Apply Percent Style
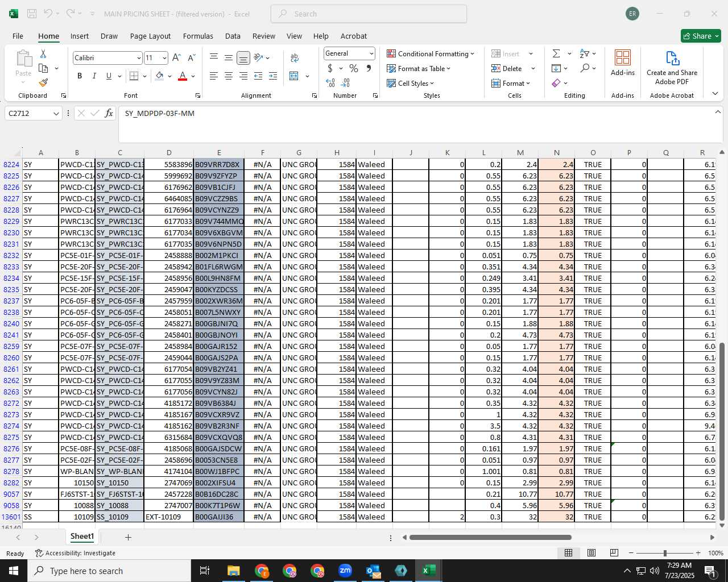The height and width of the screenshot is (582, 728). (354, 68)
